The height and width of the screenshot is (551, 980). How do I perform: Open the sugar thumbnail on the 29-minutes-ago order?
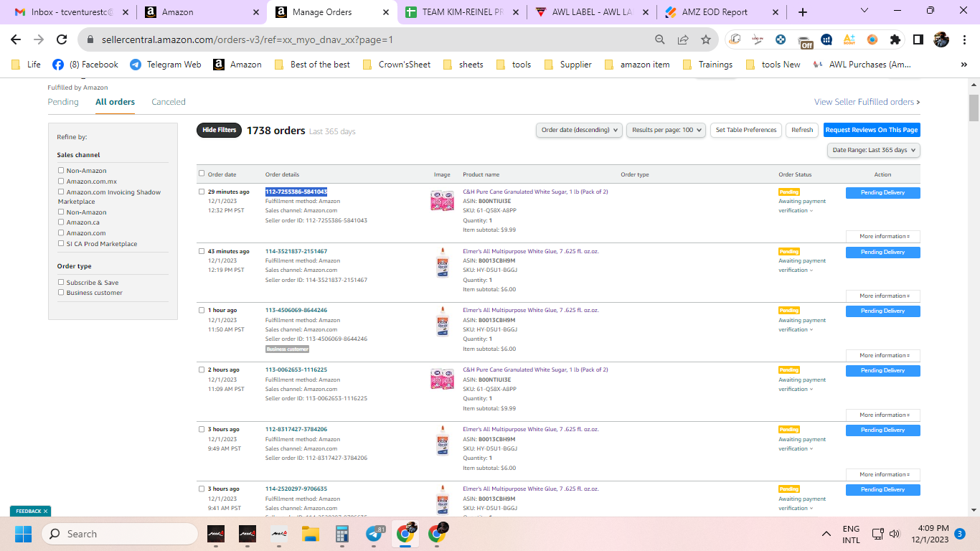click(x=442, y=201)
